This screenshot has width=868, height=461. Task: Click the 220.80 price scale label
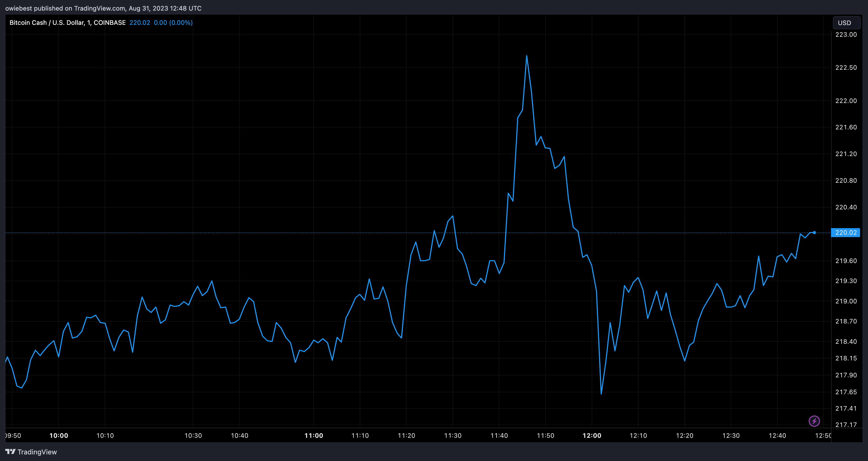(x=846, y=181)
